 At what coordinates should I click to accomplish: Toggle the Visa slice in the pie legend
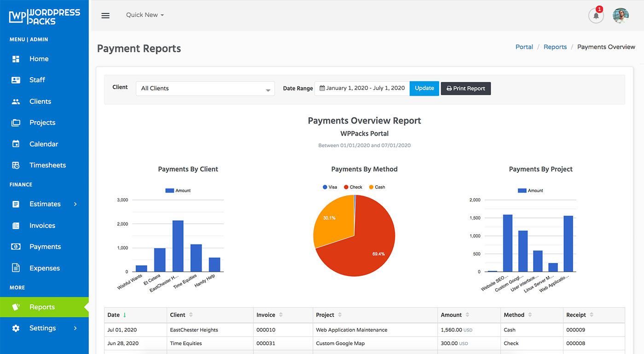[x=329, y=187]
